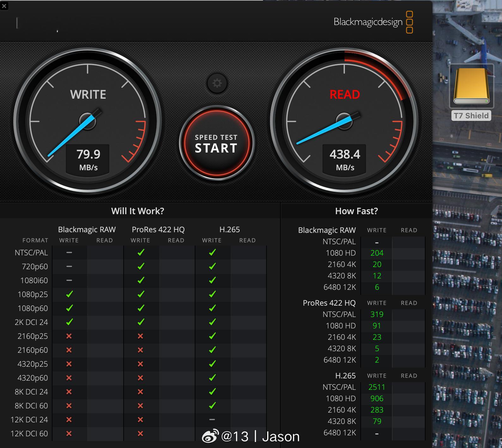This screenshot has width=502, height=448.
Task: Click the 79 value for H.265 4320 8K
Action: point(377,421)
